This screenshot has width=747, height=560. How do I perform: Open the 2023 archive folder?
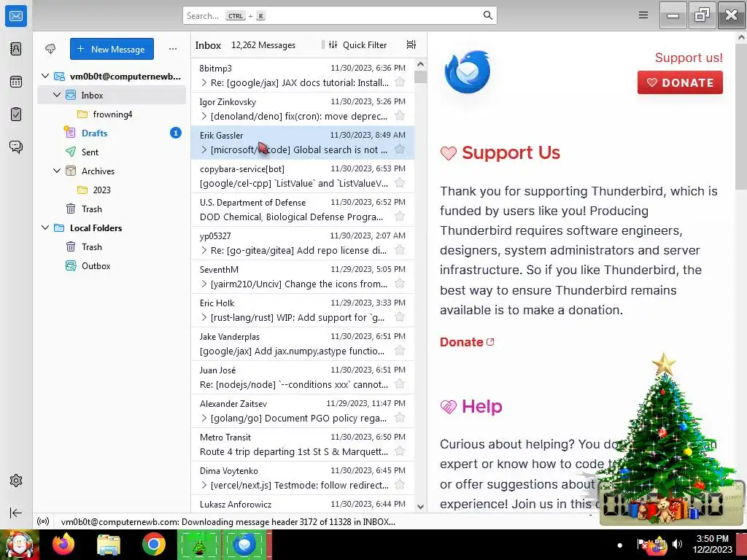click(x=112, y=190)
